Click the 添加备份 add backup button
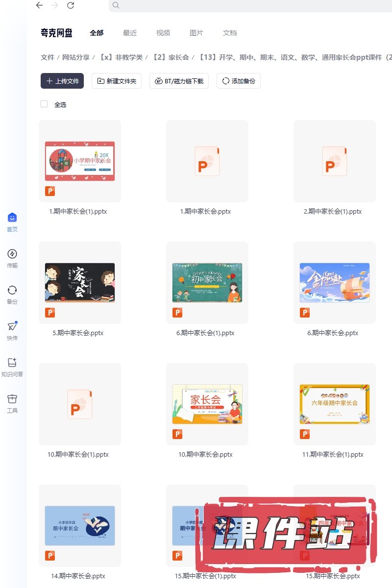Image resolution: width=392 pixels, height=588 pixels. 239,81
